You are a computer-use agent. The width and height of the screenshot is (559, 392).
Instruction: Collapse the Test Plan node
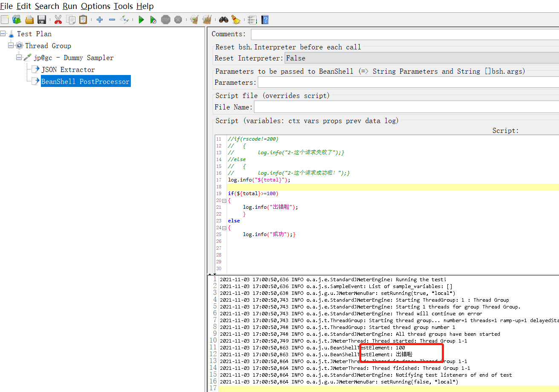click(3, 34)
